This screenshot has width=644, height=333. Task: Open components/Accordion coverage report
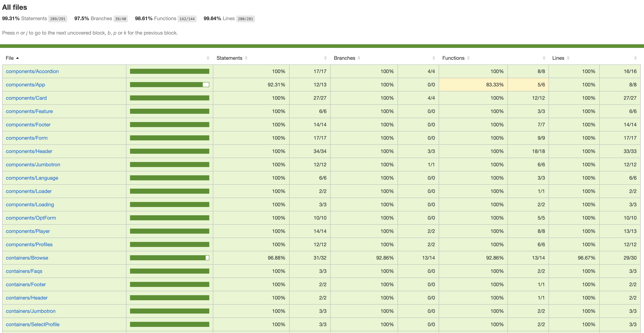point(32,71)
